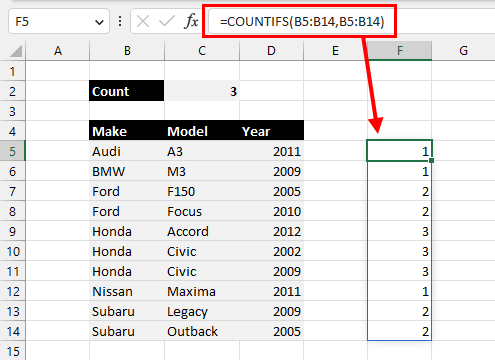Screen dimensions: 495x360
Task: Select column B header
Action: click(x=127, y=51)
